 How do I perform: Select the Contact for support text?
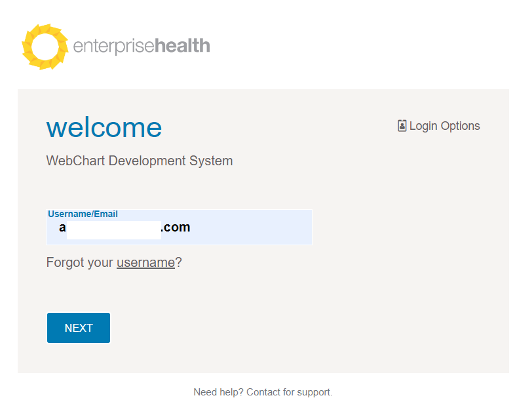click(290, 392)
